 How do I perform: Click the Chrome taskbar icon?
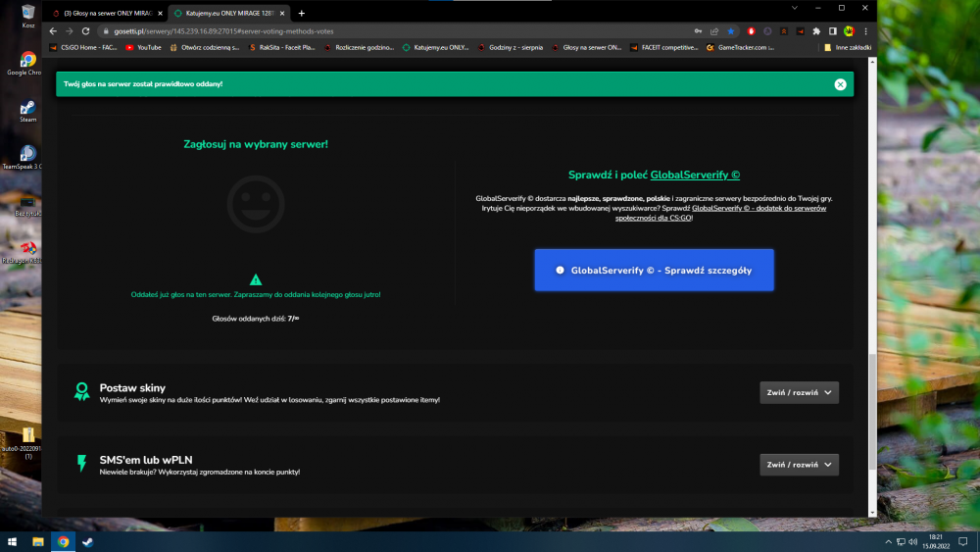click(x=63, y=542)
